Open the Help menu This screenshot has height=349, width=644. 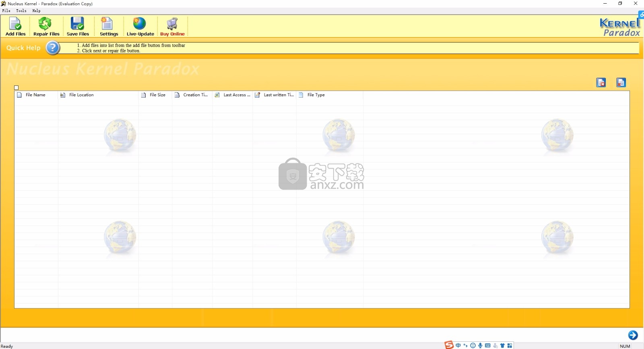36,11
